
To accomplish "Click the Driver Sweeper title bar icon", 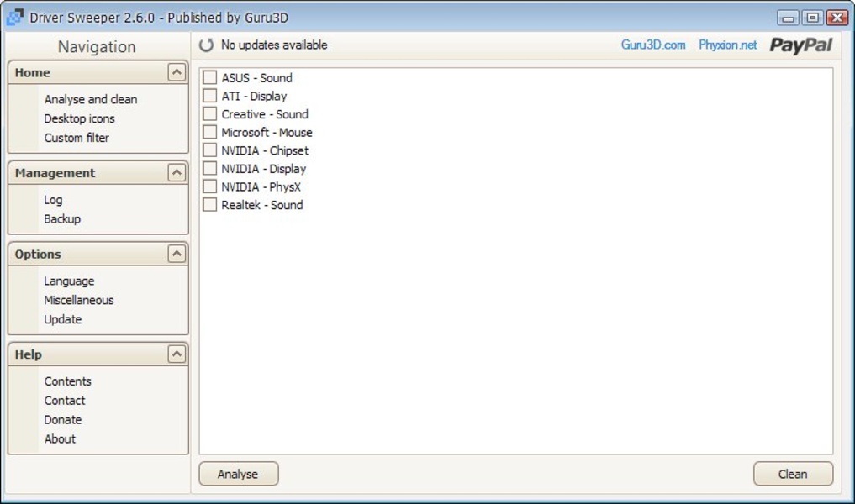I will point(15,18).
